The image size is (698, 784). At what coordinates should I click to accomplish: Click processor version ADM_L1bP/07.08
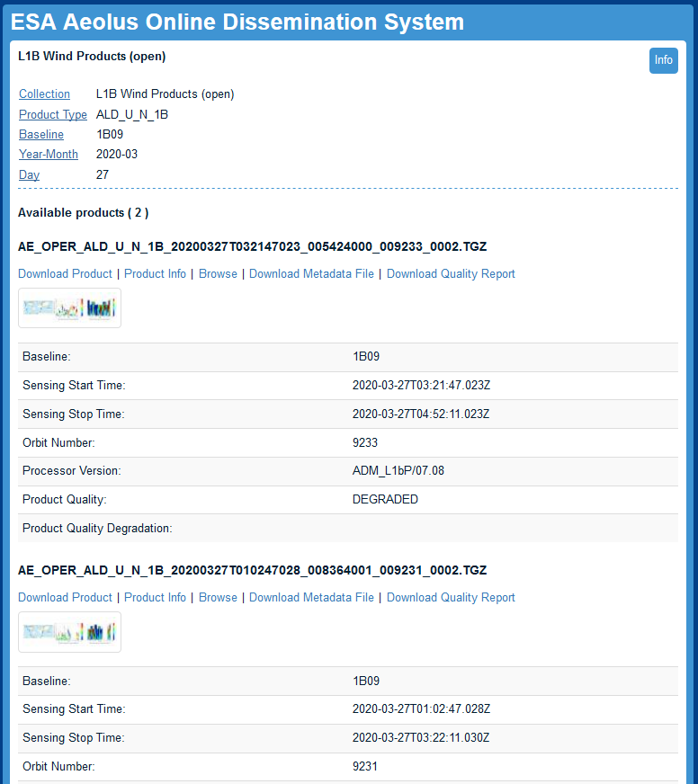click(398, 470)
